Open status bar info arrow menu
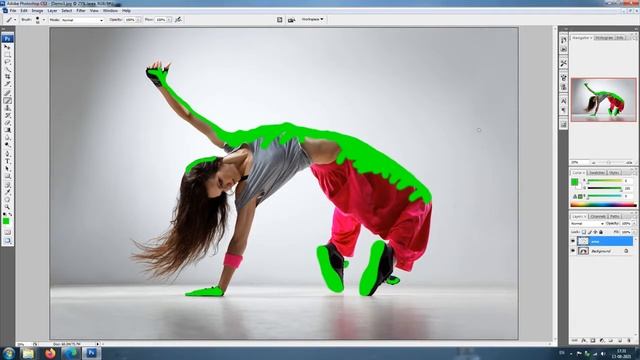 click(x=98, y=344)
